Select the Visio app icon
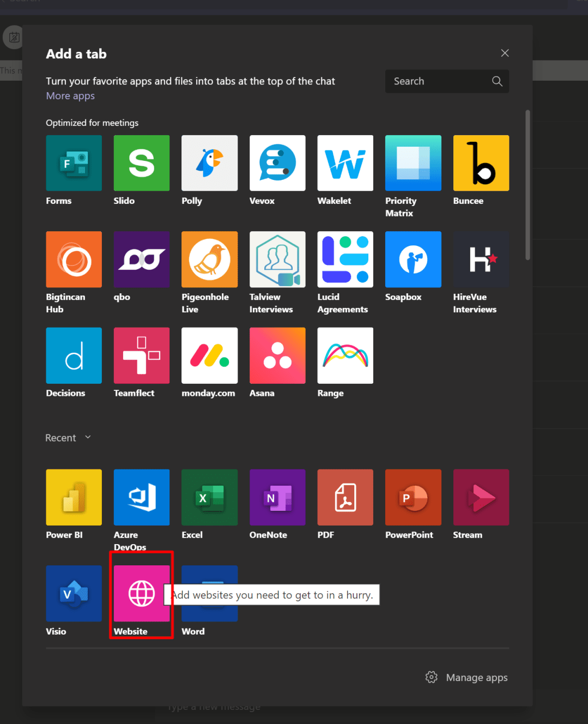Screen dimensions: 588x724 coord(74,594)
